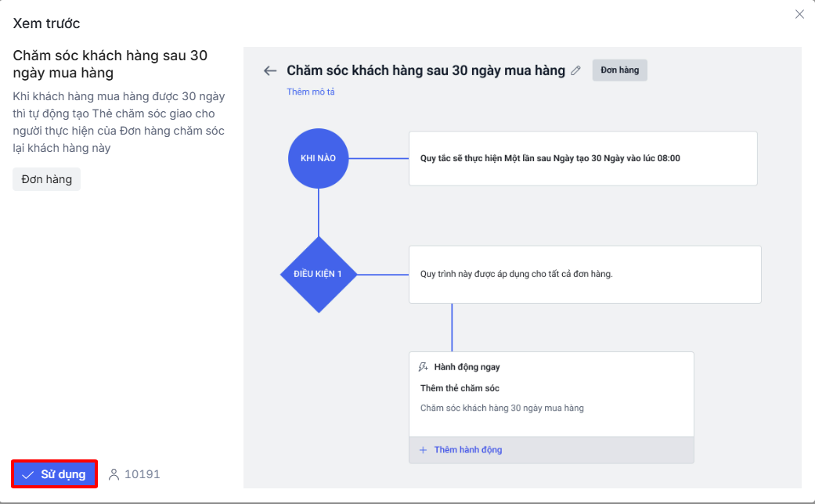Screen dimensions: 815x504
Task: Select the ĐIỀU KIỆN 1 diamond node
Action: pyautogui.click(x=318, y=275)
